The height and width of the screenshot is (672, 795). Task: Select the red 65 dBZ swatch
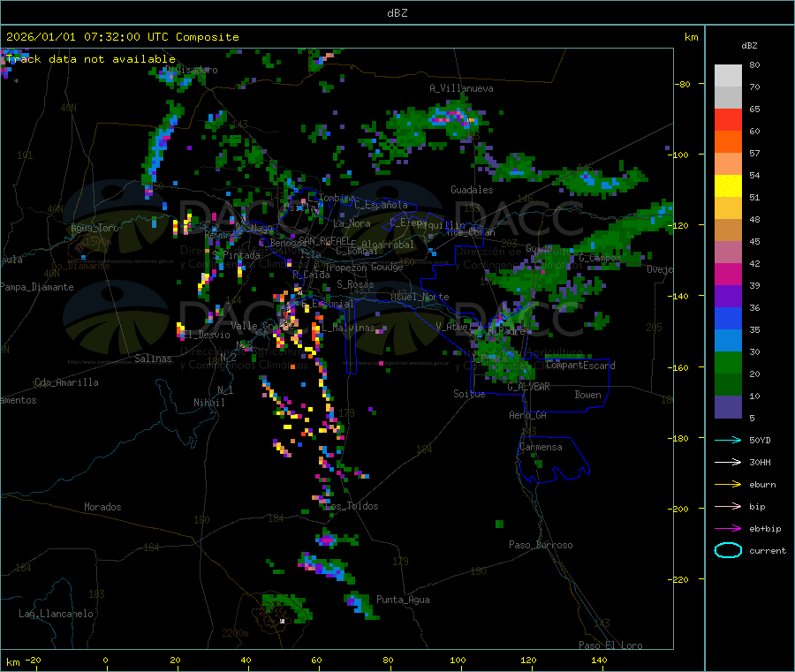pos(728,120)
